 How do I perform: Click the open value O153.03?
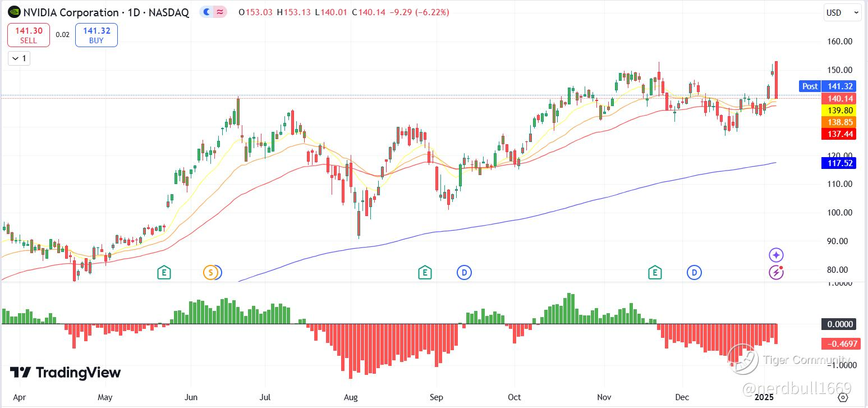click(256, 12)
